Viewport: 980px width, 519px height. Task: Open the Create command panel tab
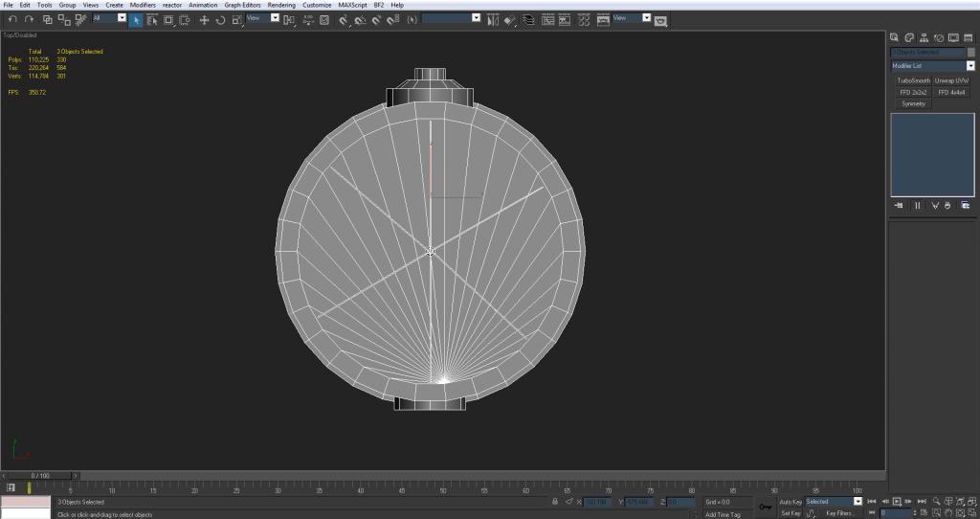coord(894,37)
